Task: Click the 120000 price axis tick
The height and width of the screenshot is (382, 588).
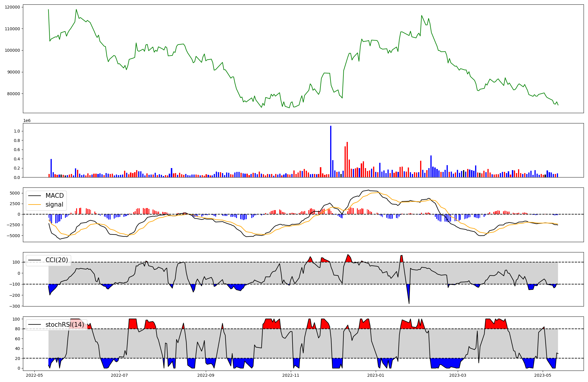Action: pos(12,7)
